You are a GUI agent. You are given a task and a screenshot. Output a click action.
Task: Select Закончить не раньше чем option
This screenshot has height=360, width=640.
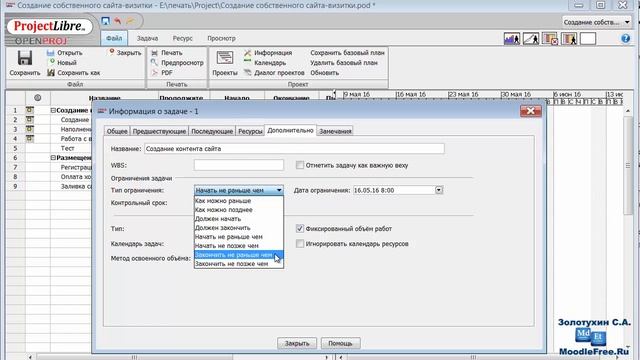click(x=239, y=255)
